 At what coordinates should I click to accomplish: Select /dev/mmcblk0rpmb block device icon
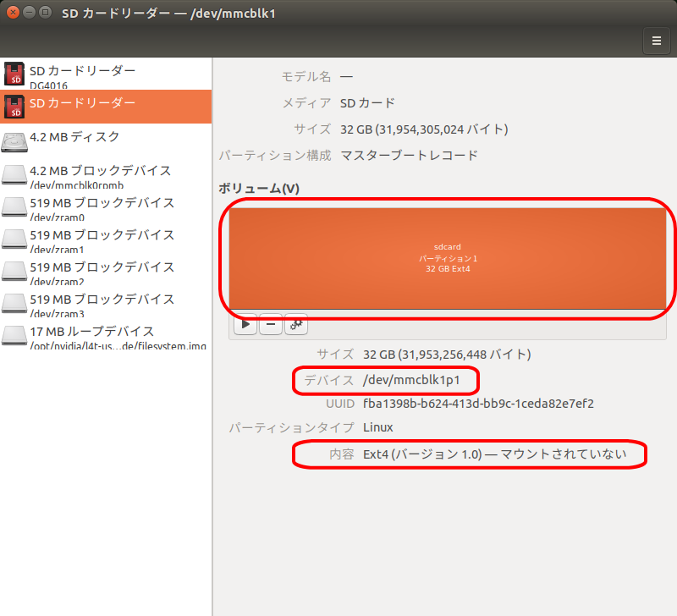pos(14,175)
